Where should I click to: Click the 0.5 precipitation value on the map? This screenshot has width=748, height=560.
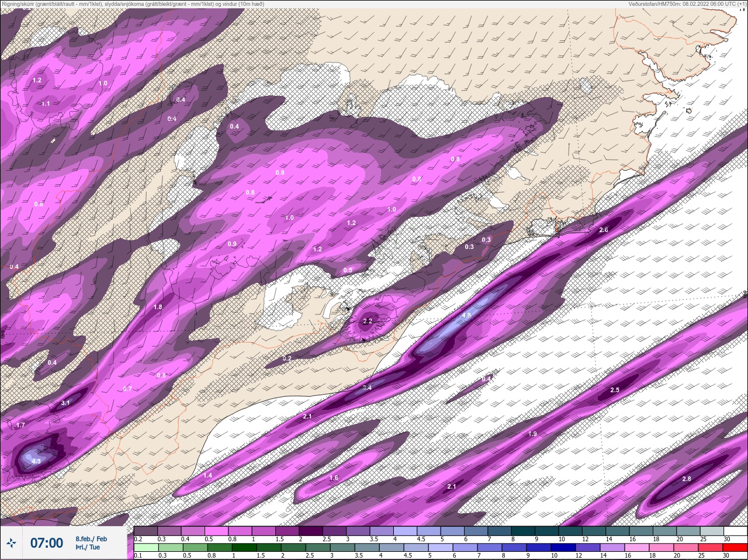tap(348, 270)
